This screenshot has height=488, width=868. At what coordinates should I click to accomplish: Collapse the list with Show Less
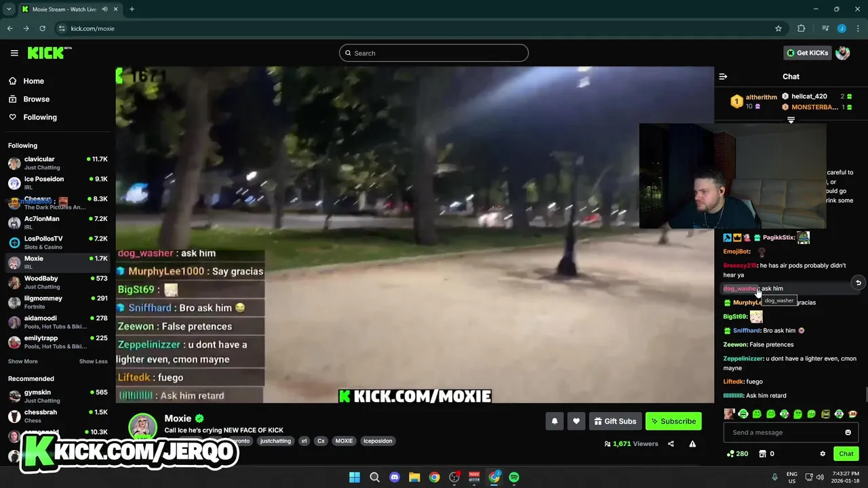tap(93, 361)
